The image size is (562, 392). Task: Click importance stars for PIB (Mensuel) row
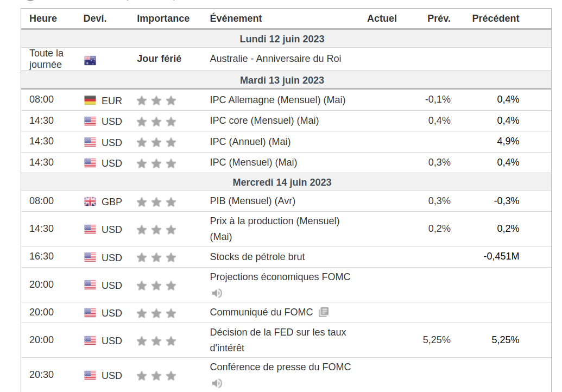(x=156, y=202)
